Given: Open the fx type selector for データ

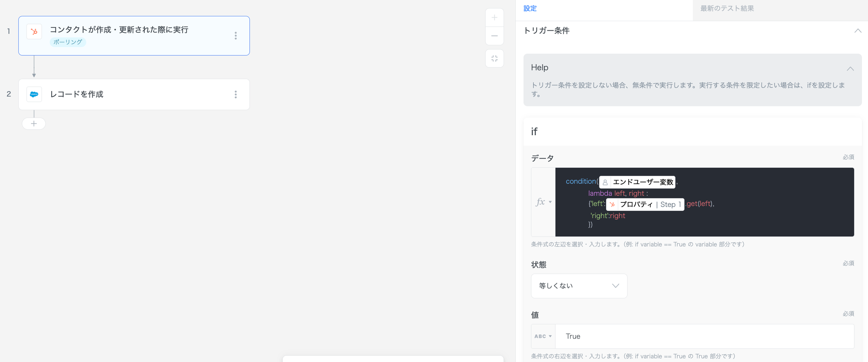Looking at the screenshot, I should 543,202.
